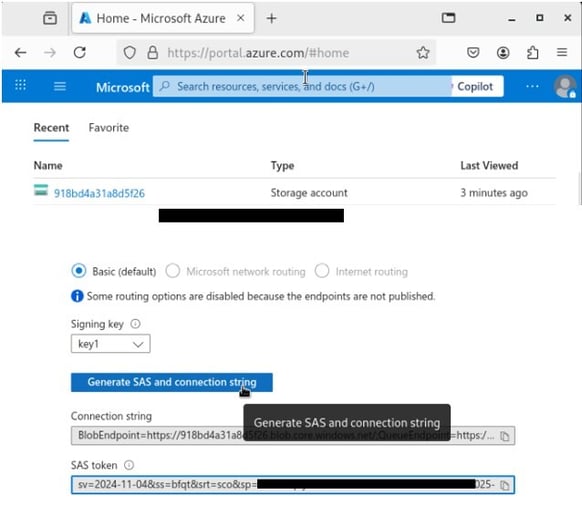Select the Microsoft network routing radio button
This screenshot has width=582, height=506.
[173, 271]
